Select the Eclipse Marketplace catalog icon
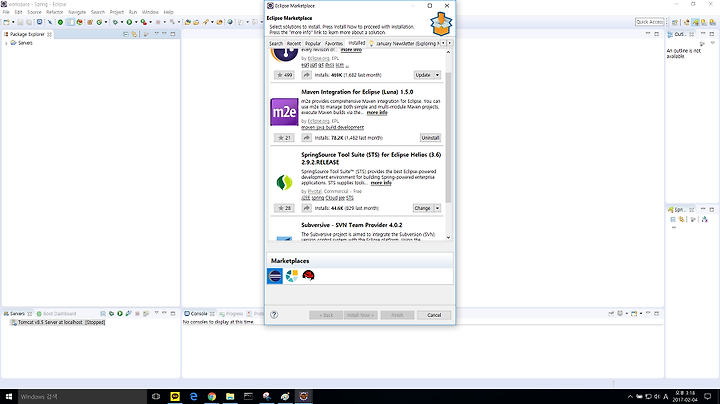Viewport: 720px width, 404px height. coord(275,276)
